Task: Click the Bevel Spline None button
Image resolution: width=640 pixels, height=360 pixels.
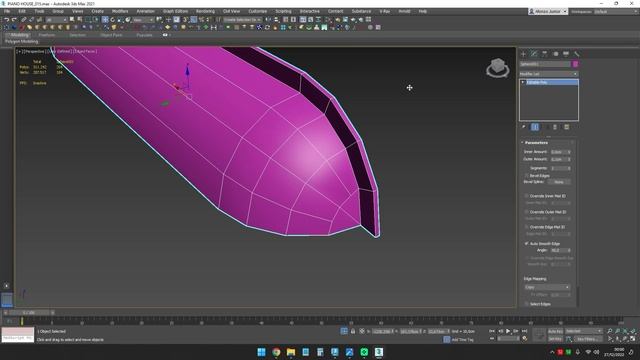Action: click(x=559, y=182)
